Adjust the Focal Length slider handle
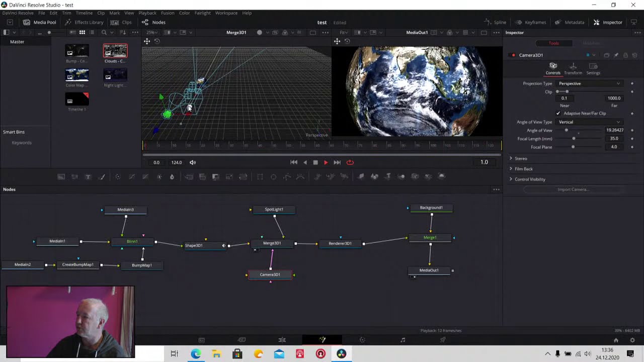 [573, 139]
